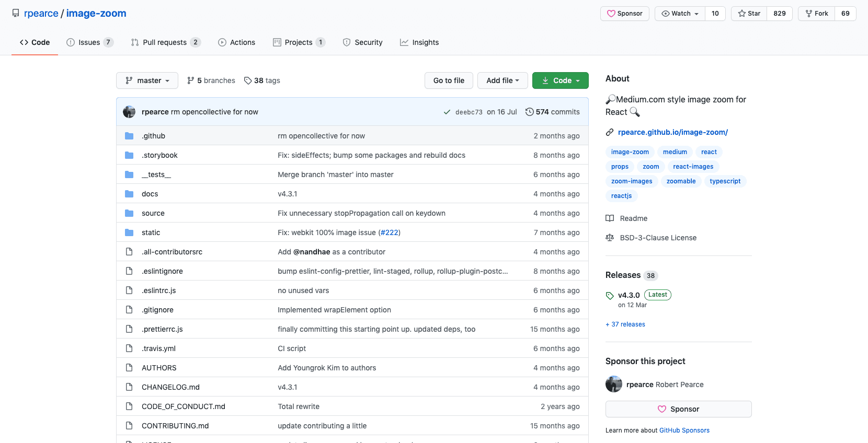The image size is (868, 443).
Task: Click the history clock icon beside 574 commits
Action: tap(530, 112)
